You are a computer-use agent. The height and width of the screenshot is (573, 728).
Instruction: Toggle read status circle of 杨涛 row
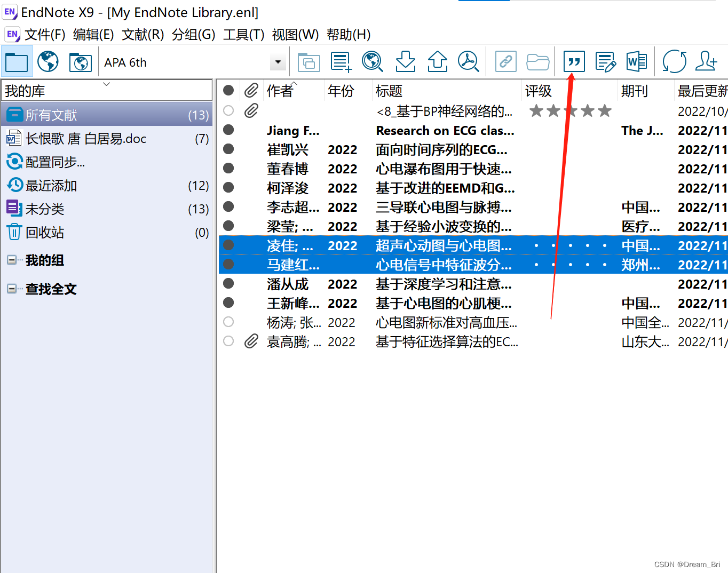point(228,322)
